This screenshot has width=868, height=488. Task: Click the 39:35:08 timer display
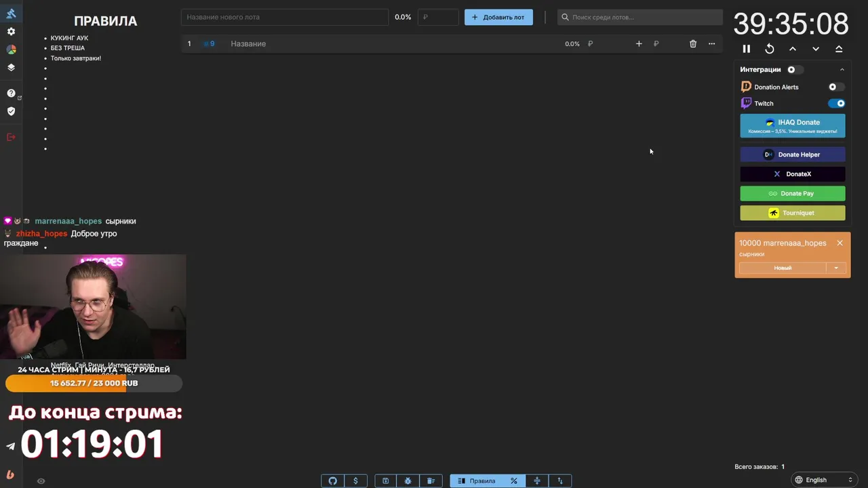[791, 24]
